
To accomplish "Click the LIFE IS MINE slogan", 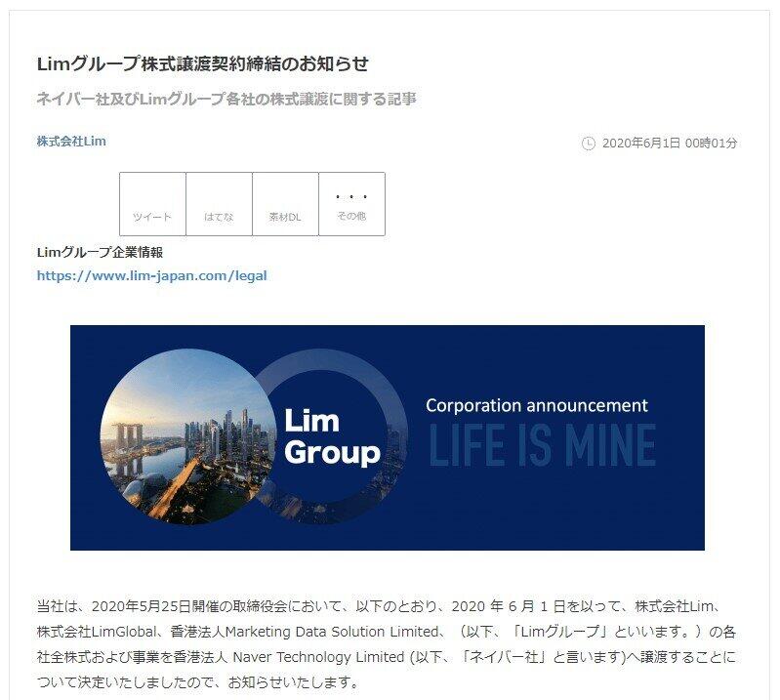I will [542, 445].
